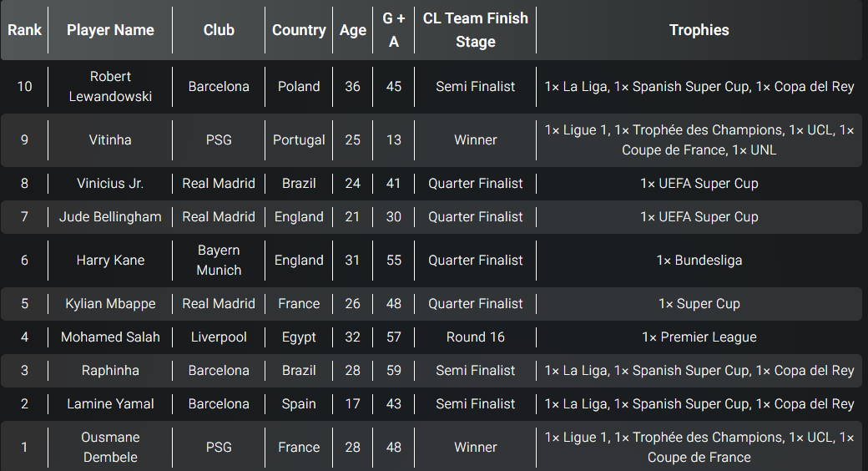This screenshot has width=868, height=471.
Task: Click the Vinicius Jr. name cell
Action: (110, 184)
